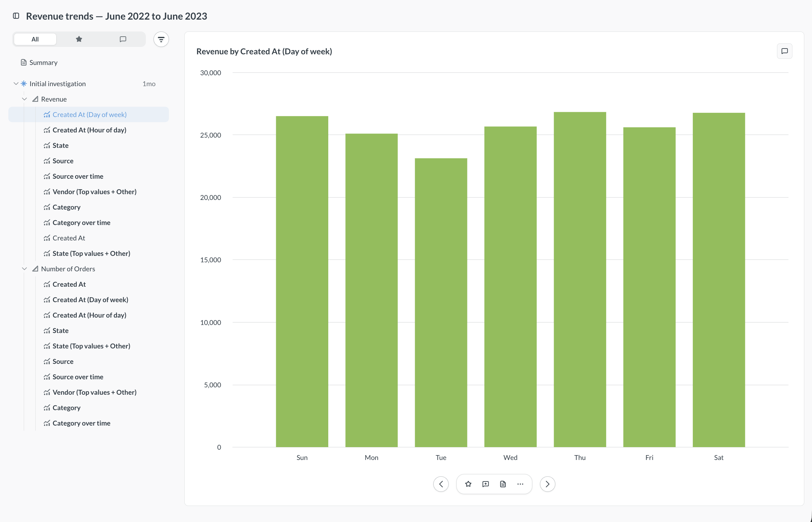Click the Thu revenue bar

click(580, 280)
